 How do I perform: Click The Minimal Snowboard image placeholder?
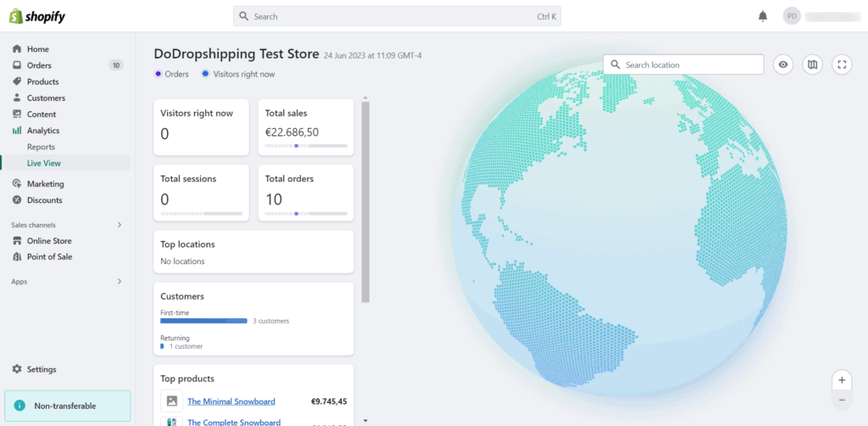pyautogui.click(x=171, y=401)
